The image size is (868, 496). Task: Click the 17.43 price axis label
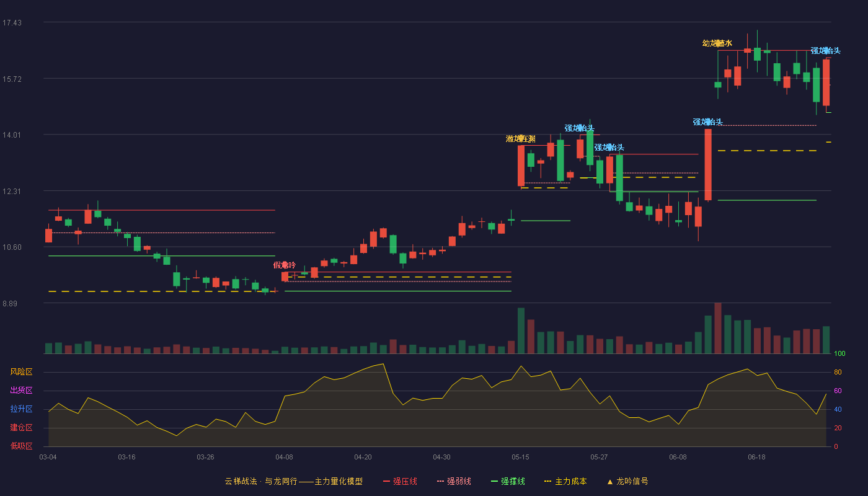pyautogui.click(x=12, y=23)
